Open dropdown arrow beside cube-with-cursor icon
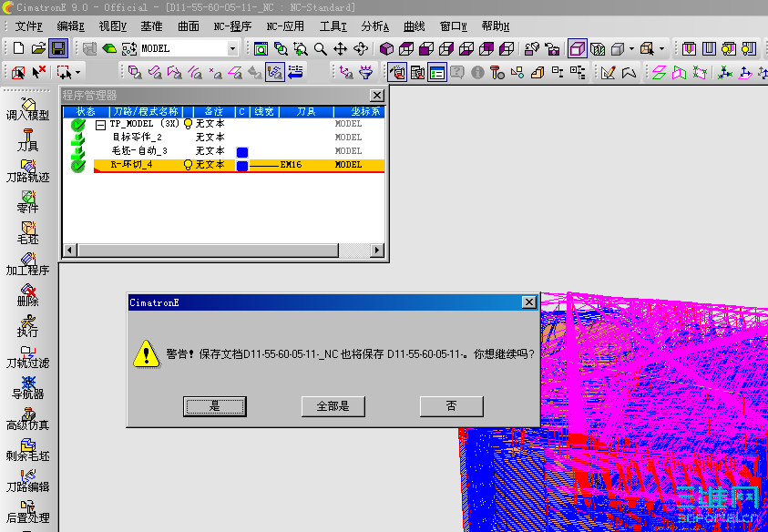The image size is (768, 532). (661, 48)
